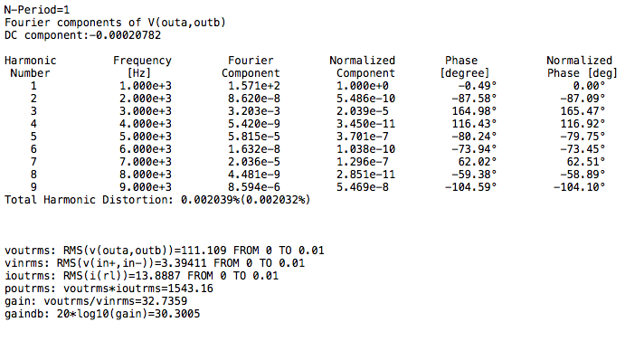The image size is (644, 341).
Task: Click the N-Period=1 line
Action: (37, 10)
